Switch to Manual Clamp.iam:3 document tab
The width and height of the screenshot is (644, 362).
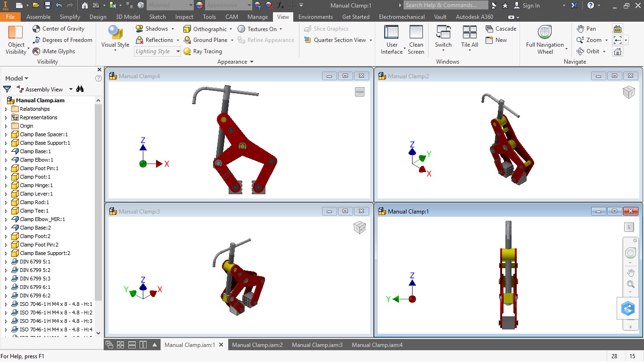pos(317,345)
